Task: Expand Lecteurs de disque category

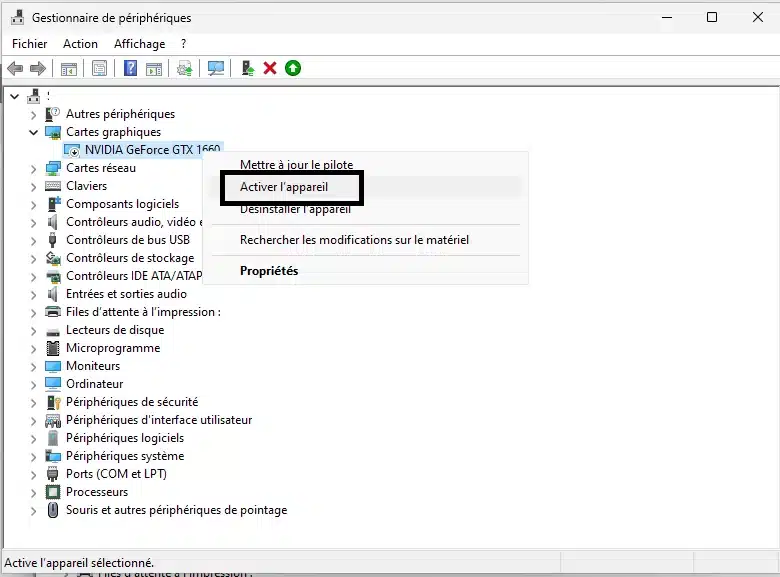Action: tap(33, 331)
